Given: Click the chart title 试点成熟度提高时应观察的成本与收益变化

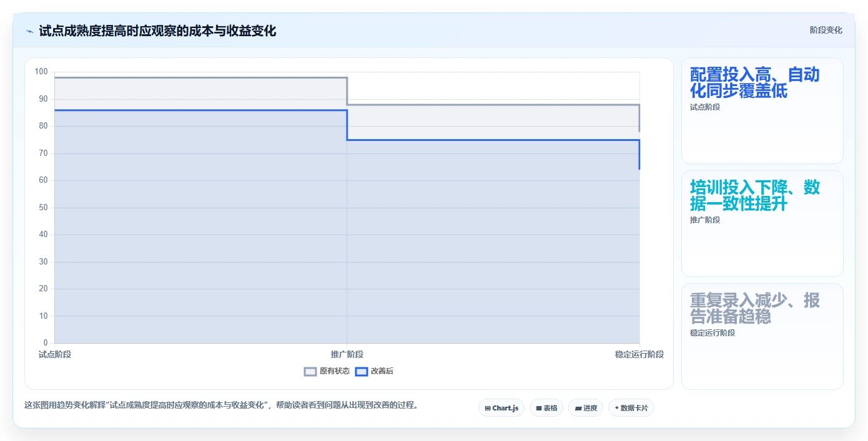Looking at the screenshot, I should 157,31.
